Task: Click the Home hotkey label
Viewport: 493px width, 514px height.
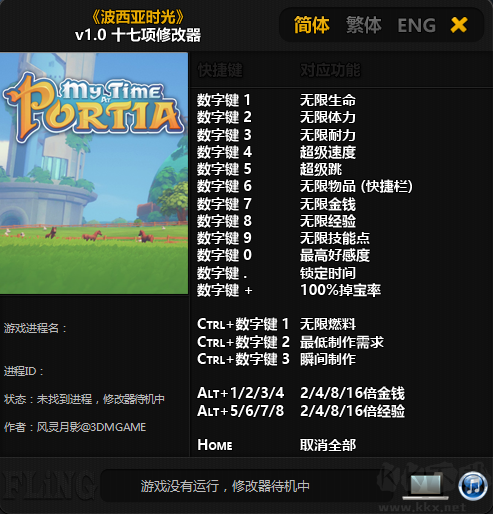Action: (215, 445)
